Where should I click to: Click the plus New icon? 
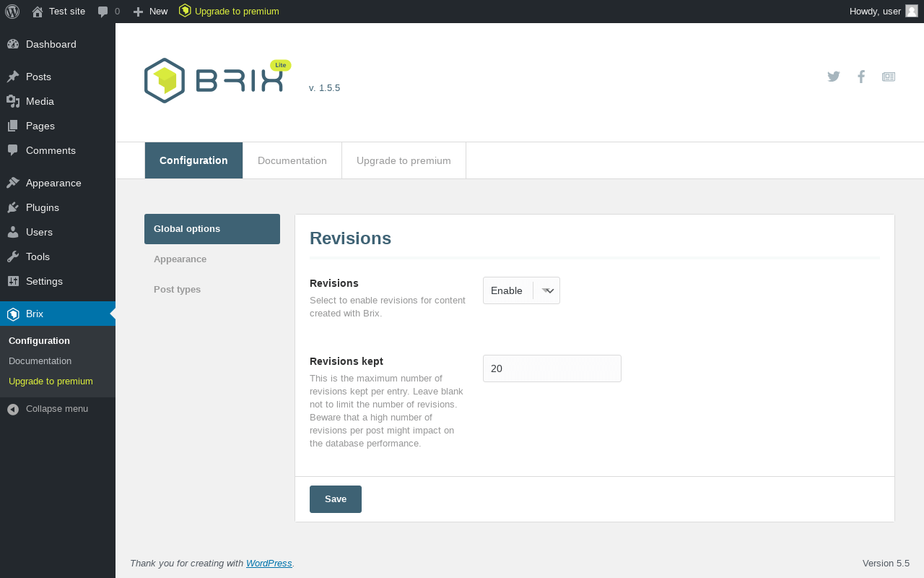coord(139,12)
